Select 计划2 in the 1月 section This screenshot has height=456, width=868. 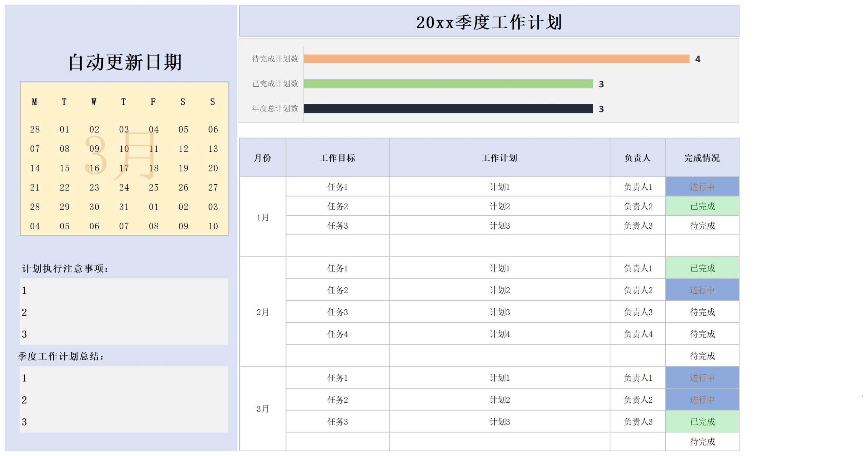click(499, 206)
